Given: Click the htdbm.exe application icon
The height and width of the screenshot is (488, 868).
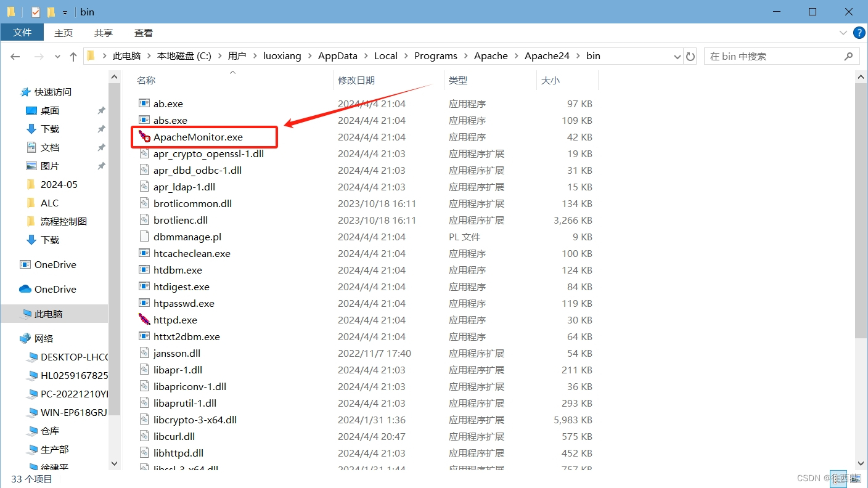Looking at the screenshot, I should click(144, 270).
